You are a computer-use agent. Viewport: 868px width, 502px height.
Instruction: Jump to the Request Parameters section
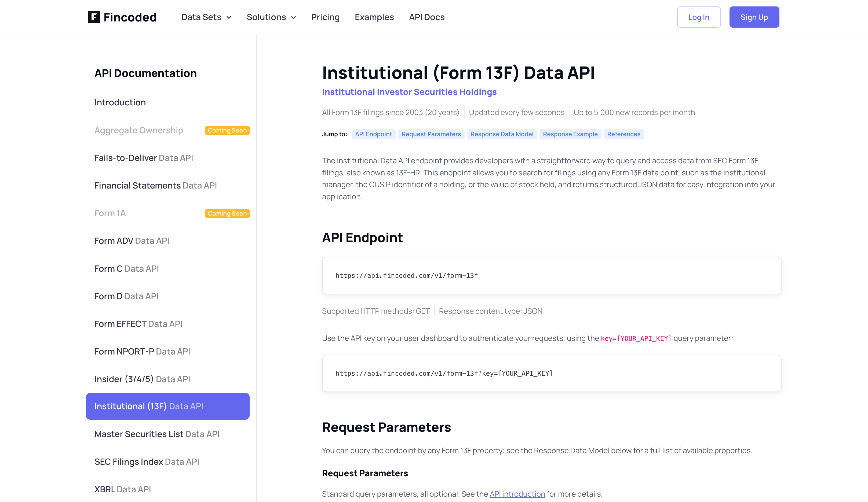(431, 134)
